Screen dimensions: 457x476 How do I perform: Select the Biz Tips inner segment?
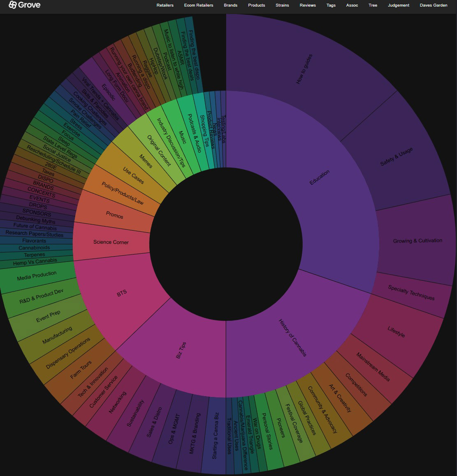[x=181, y=350]
